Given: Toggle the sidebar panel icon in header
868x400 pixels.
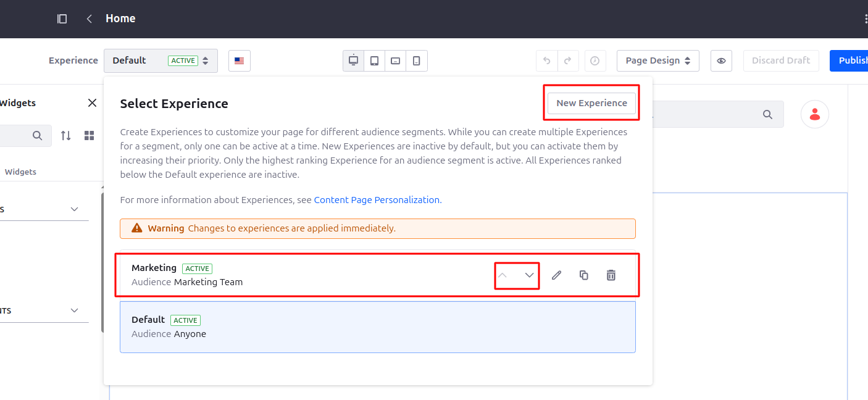Looking at the screenshot, I should (x=62, y=19).
